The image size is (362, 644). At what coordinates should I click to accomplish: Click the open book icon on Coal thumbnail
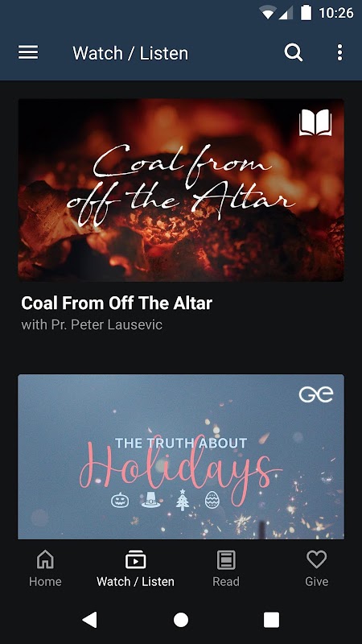pos(315,122)
